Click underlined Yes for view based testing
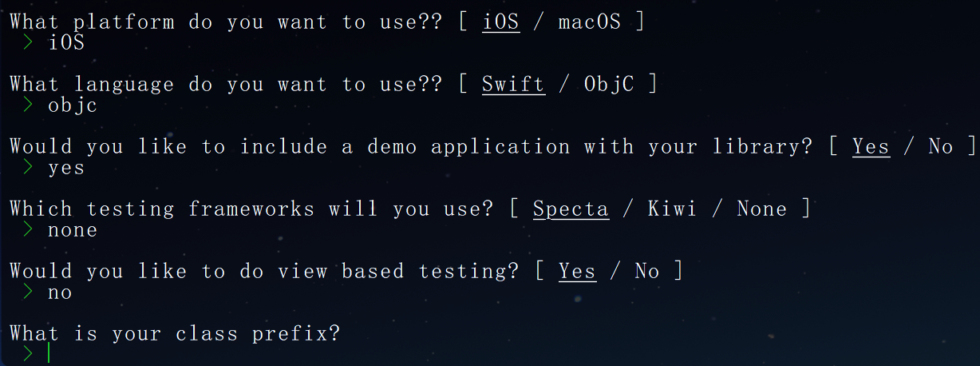The height and width of the screenshot is (366, 980). [577, 272]
